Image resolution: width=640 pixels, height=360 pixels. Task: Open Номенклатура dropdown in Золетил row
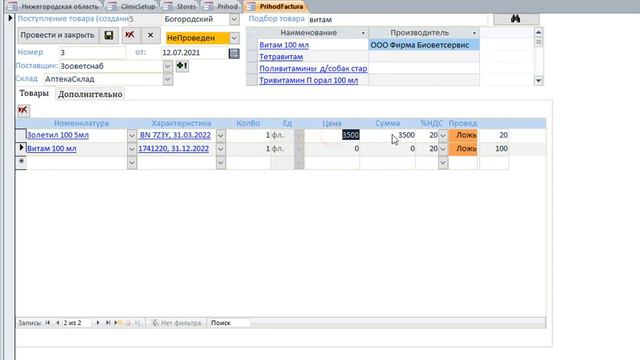click(131, 136)
